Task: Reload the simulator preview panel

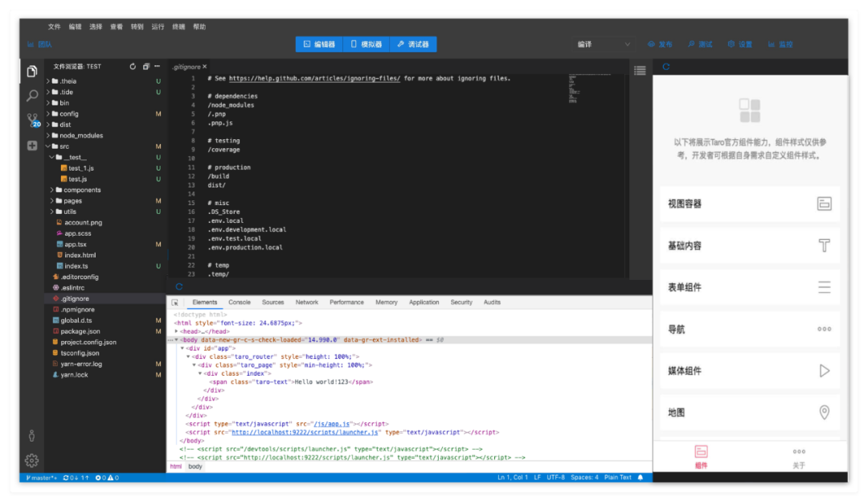Action: pyautogui.click(x=666, y=67)
